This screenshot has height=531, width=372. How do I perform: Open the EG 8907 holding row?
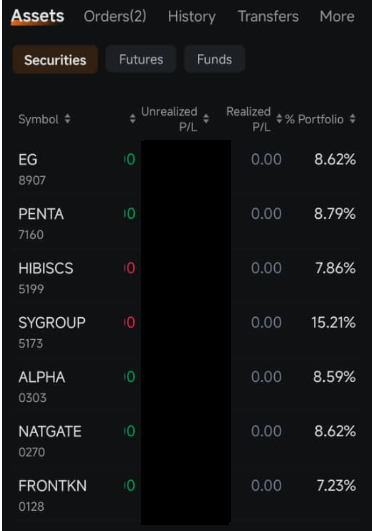point(187,169)
